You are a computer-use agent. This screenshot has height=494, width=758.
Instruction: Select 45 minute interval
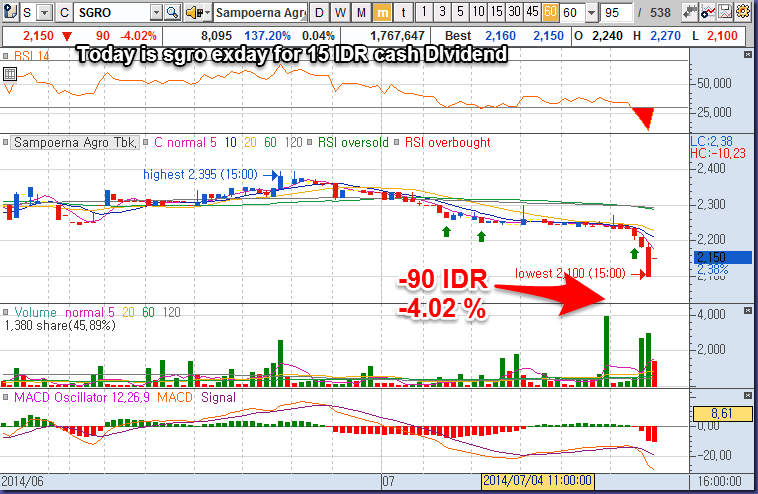pyautogui.click(x=532, y=12)
